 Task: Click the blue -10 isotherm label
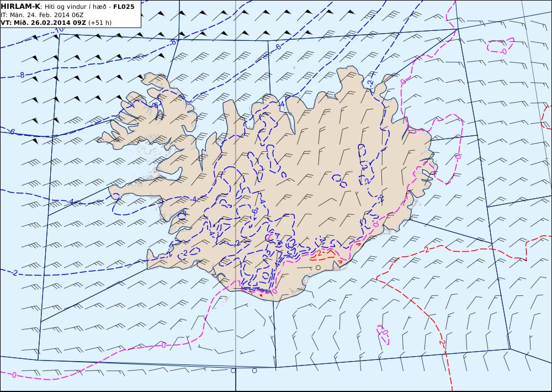[59, 30]
